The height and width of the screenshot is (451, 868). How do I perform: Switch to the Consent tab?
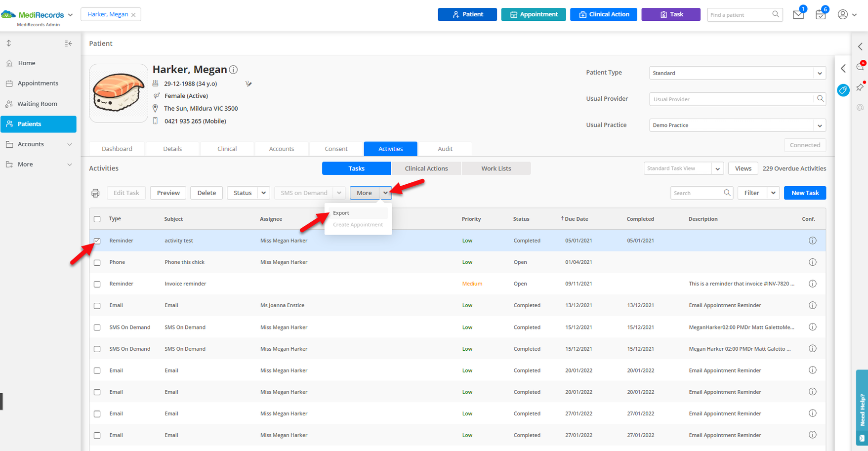(x=336, y=149)
